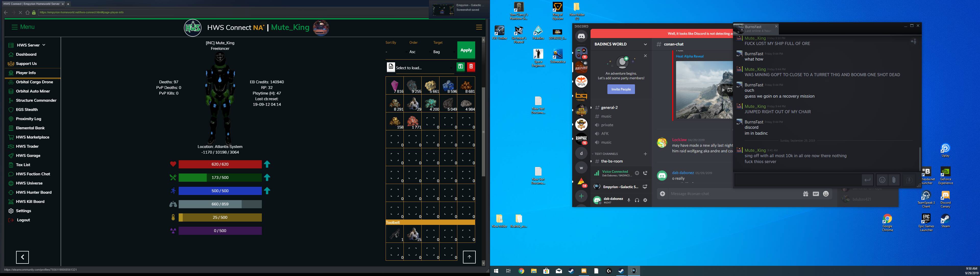Click the oxygen bar showing 660 / 859
The width and height of the screenshot is (980, 276).
click(x=220, y=204)
